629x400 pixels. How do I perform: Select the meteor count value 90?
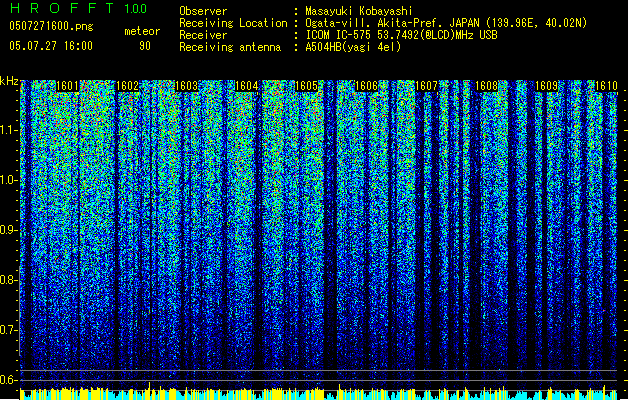[145, 46]
